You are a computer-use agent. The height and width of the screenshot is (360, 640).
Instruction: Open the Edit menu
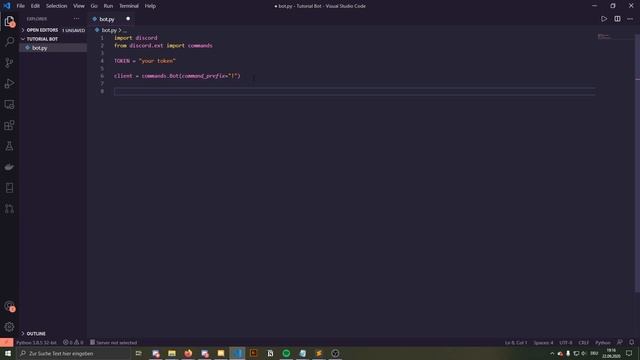tap(35, 6)
